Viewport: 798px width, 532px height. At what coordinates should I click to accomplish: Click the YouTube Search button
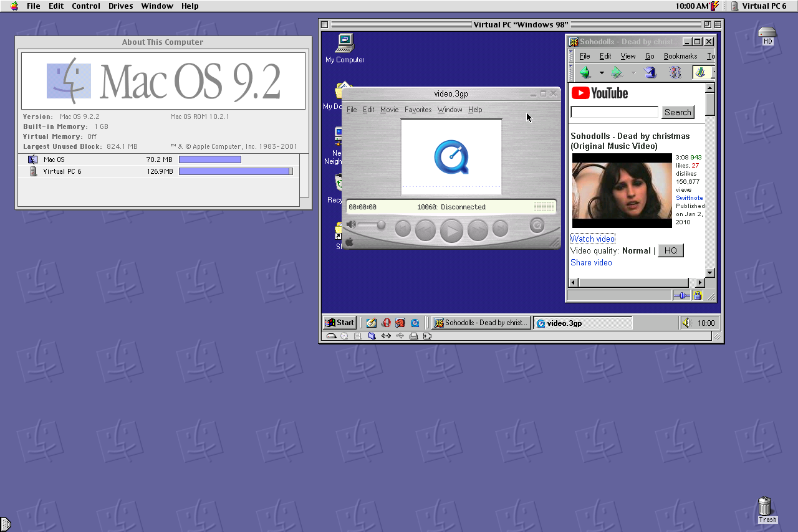[x=678, y=112]
